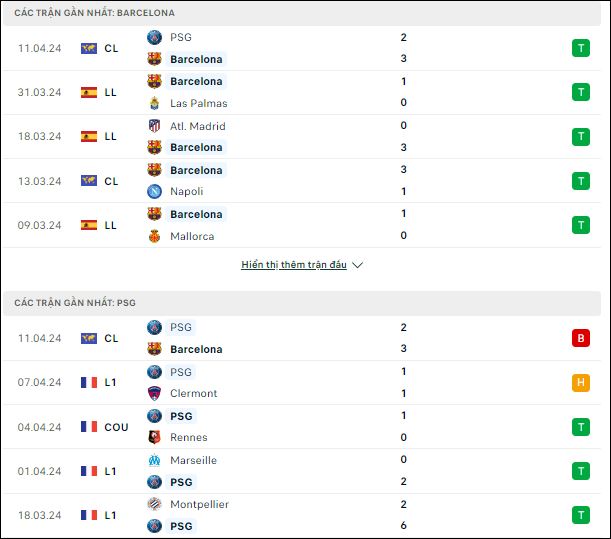Click the Clermont club crest

pos(154,393)
